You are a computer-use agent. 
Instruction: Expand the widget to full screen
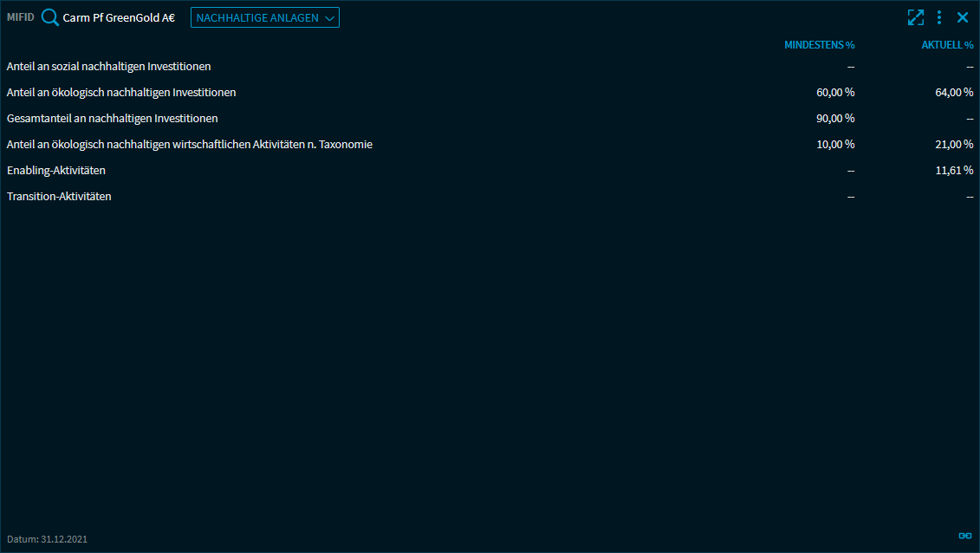tap(916, 17)
